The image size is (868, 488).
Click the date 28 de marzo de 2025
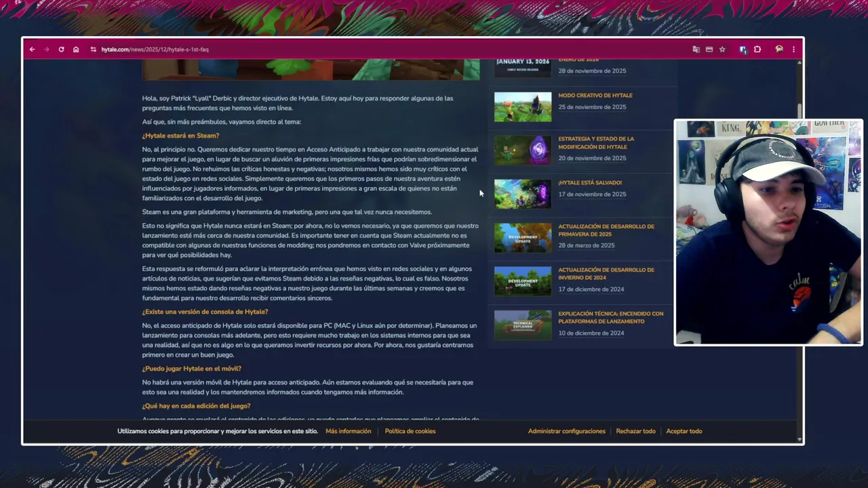click(587, 245)
